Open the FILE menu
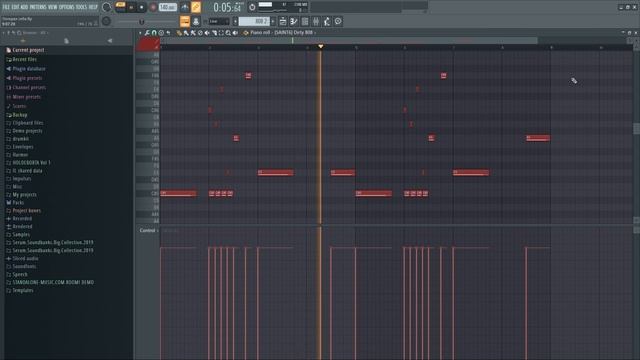Image resolution: width=640 pixels, height=360 pixels. tap(6, 7)
